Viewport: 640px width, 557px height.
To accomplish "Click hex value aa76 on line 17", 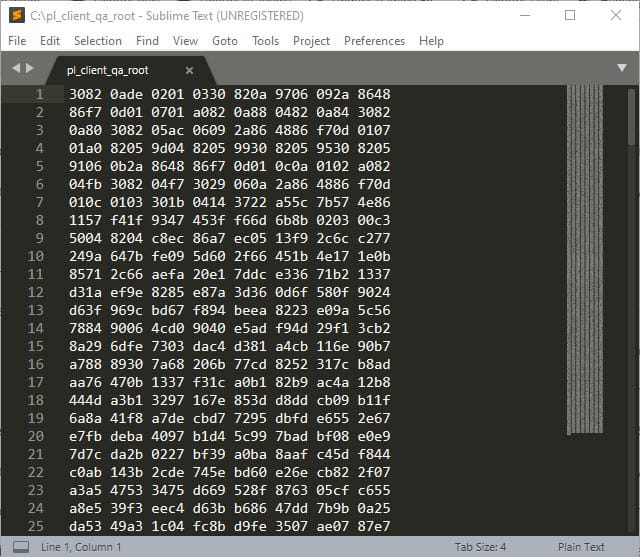I will [85, 382].
